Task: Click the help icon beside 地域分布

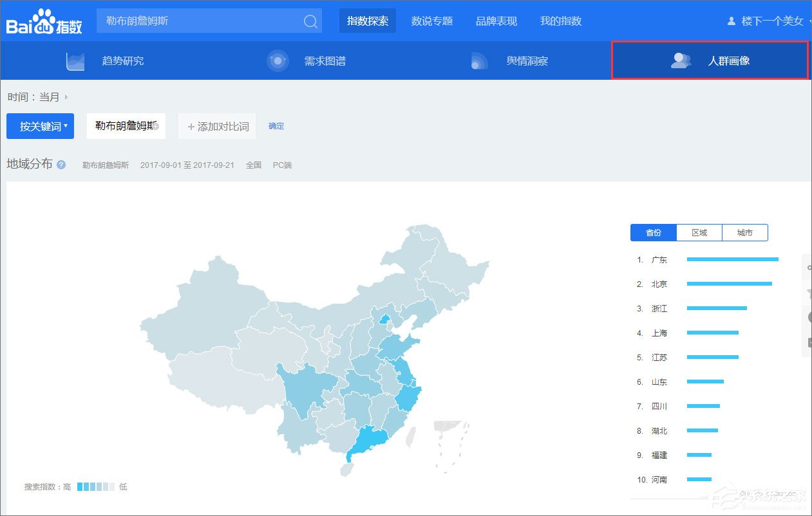Action: pos(61,165)
